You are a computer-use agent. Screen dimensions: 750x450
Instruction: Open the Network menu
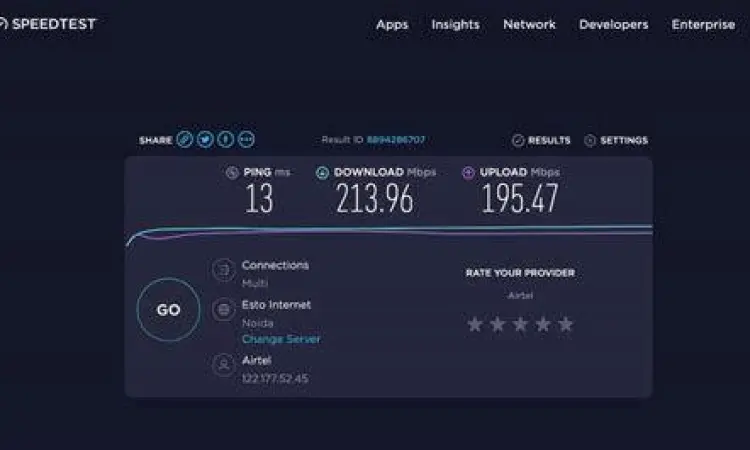click(x=529, y=24)
